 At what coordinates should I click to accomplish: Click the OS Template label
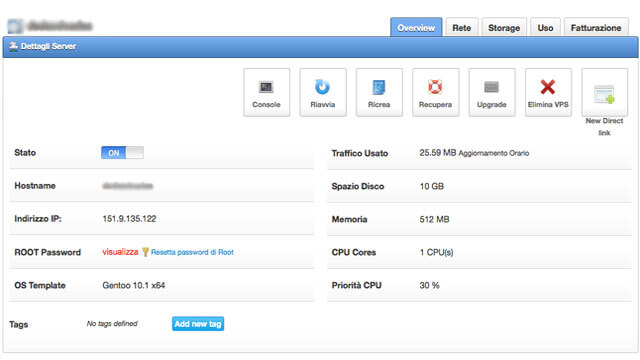[x=40, y=285]
